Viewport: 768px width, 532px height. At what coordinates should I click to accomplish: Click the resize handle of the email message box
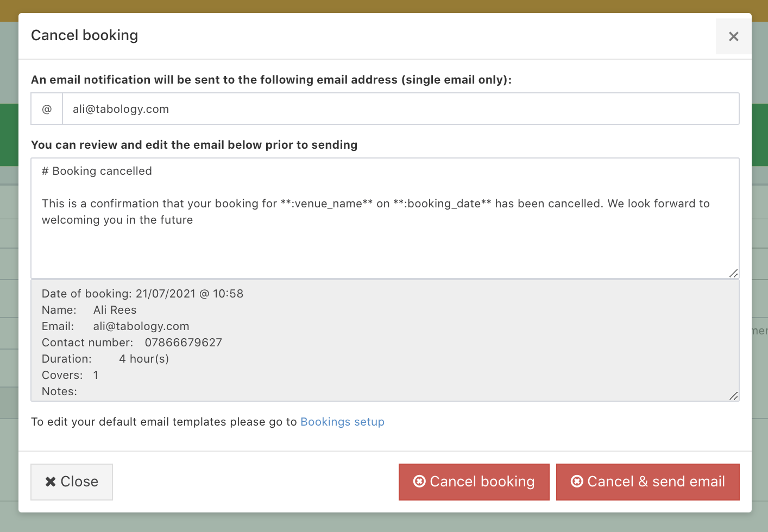point(733,273)
